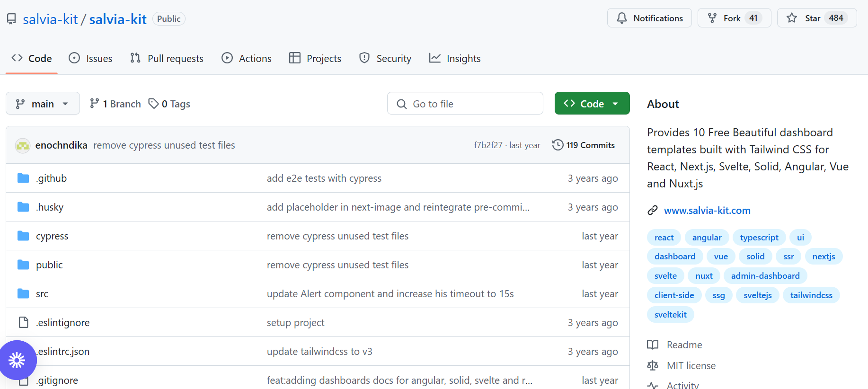Open the Security tab
Viewport: 868px width, 389px height.
pos(385,58)
